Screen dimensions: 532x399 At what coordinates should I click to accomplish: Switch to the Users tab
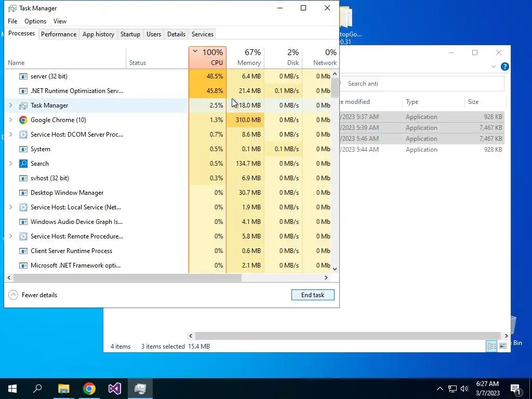tap(154, 34)
